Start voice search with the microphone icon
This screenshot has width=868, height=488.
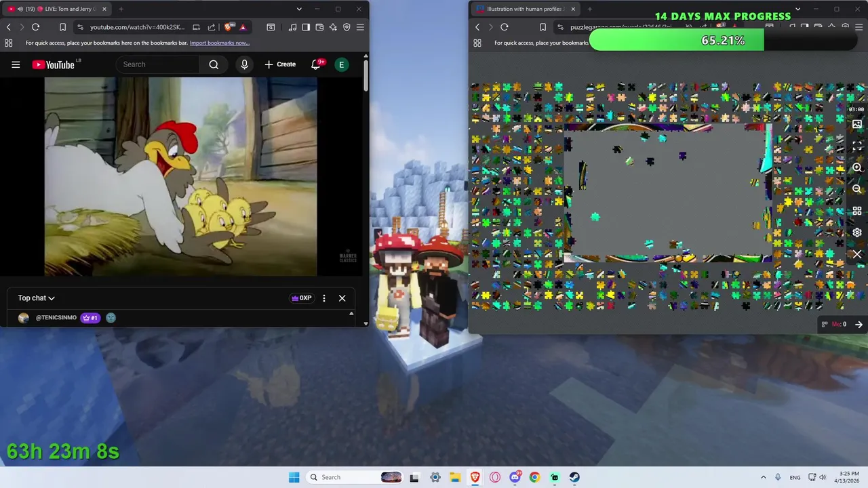[245, 64]
